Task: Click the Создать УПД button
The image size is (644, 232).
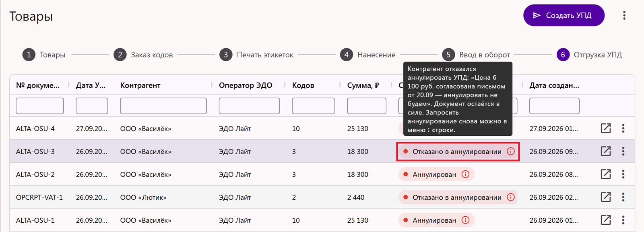Action: pos(564,15)
